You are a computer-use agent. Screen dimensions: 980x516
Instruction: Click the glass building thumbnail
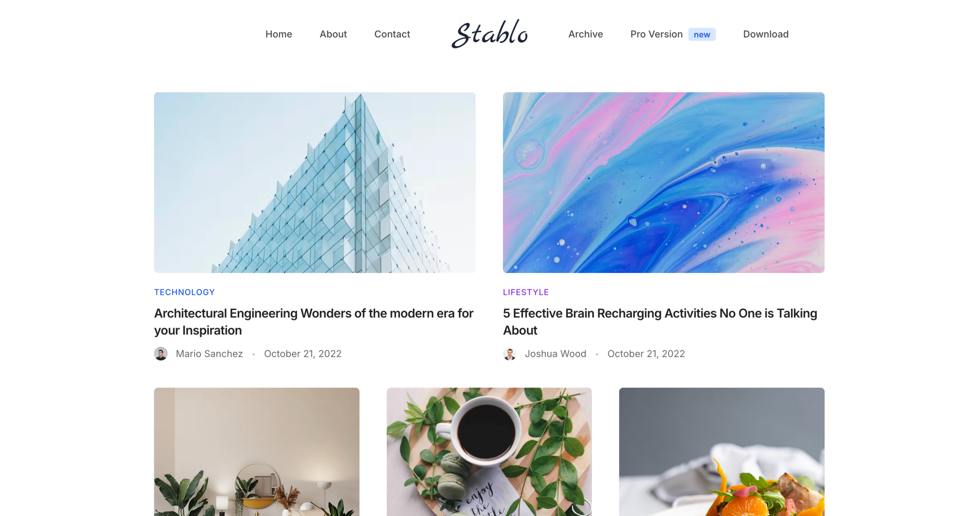coord(315,182)
